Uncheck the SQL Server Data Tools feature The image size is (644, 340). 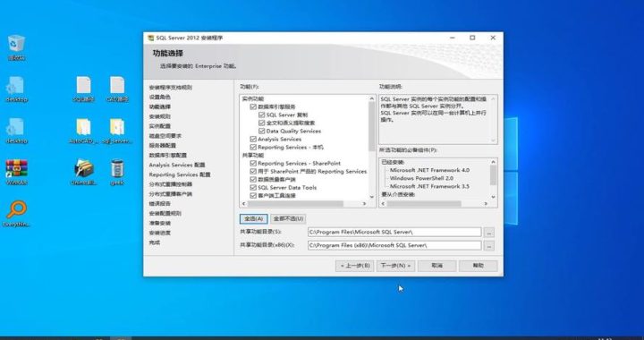point(253,188)
